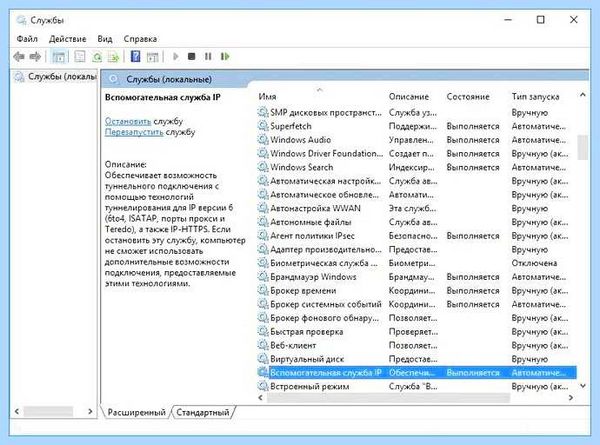Click gear icon of Брокер времени row
The width and height of the screenshot is (600, 445).
click(x=263, y=290)
